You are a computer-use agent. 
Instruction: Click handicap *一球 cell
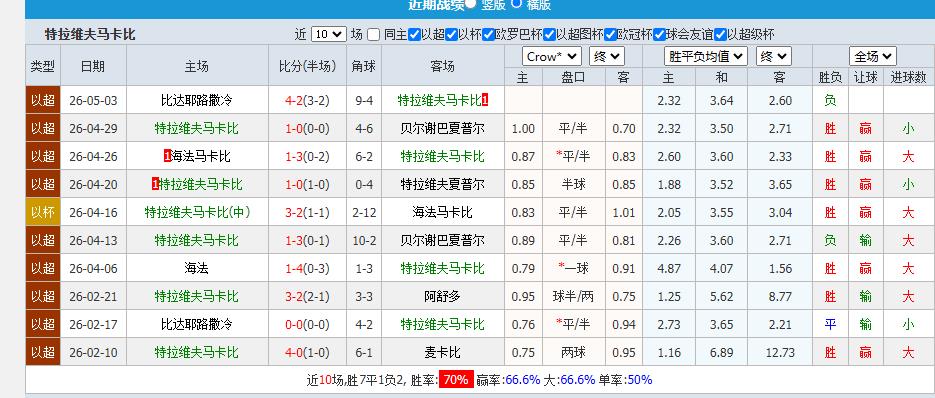coord(573,269)
